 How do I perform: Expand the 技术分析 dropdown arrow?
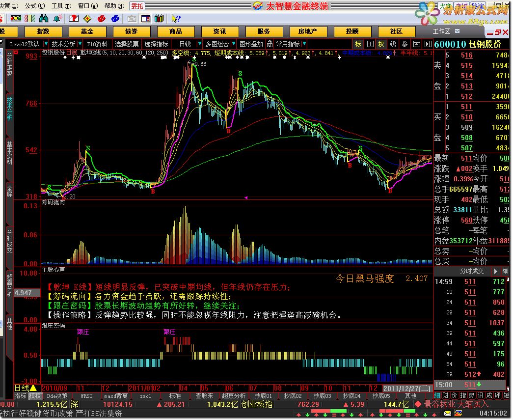point(80,44)
